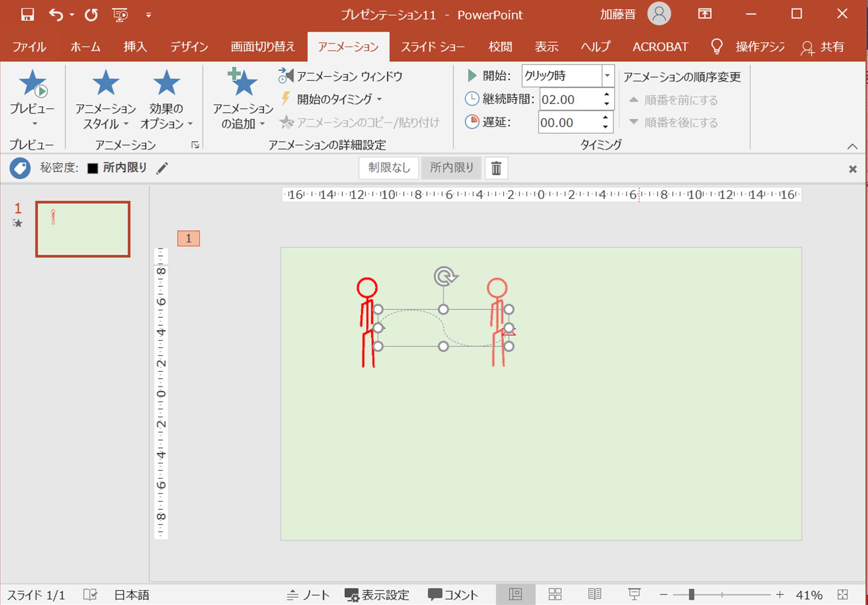This screenshot has width=868, height=605.
Task: Select 所内限り sensitivity option
Action: coord(451,167)
